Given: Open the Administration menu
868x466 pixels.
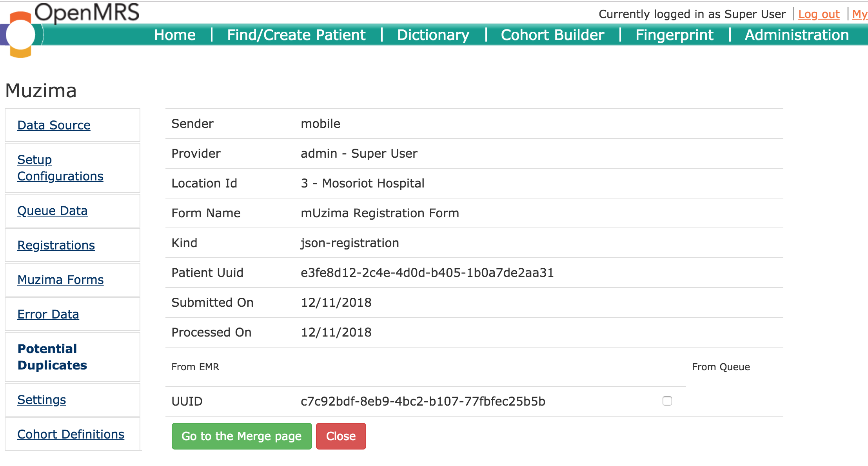Looking at the screenshot, I should point(797,35).
